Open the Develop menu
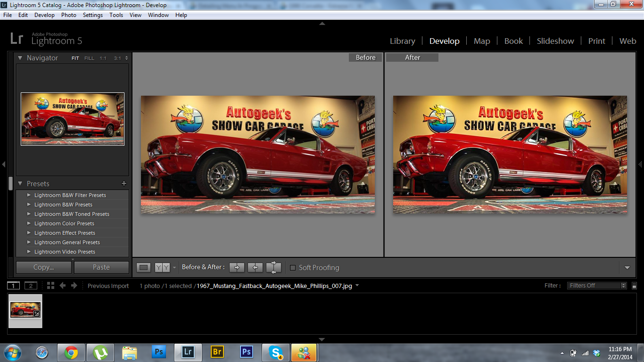This screenshot has height=362, width=644. 44,15
